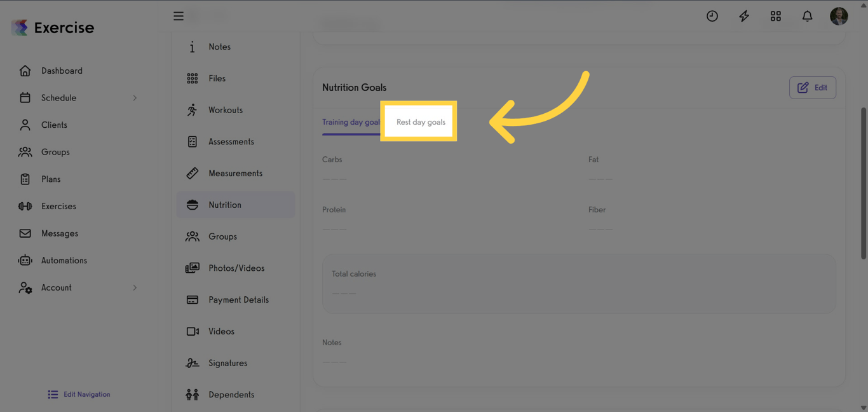The width and height of the screenshot is (868, 412).
Task: Open the Dependents family icon
Action: (192, 395)
